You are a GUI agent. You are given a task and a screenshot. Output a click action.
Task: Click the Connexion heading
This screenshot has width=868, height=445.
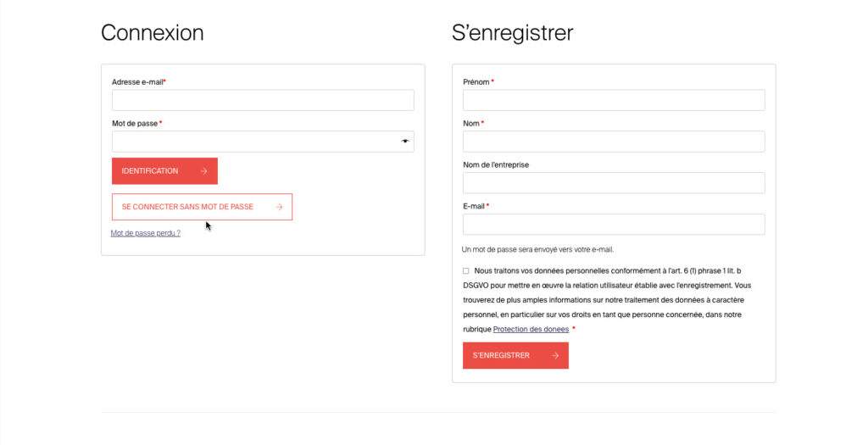click(153, 33)
